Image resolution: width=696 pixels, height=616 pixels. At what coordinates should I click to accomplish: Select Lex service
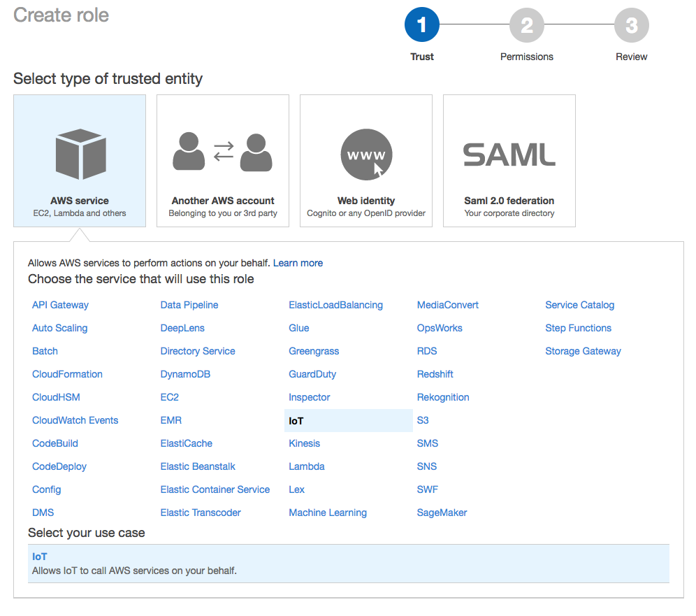click(296, 490)
